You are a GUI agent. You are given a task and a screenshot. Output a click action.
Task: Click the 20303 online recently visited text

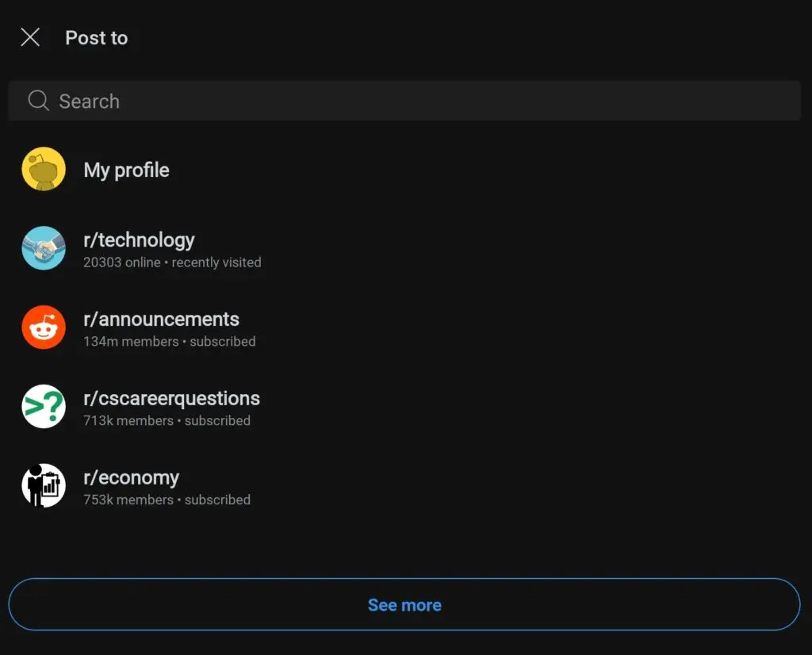coord(172,262)
